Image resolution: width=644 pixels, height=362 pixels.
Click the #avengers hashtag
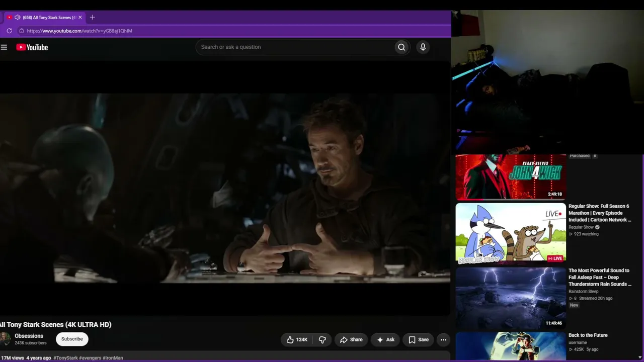90,358
